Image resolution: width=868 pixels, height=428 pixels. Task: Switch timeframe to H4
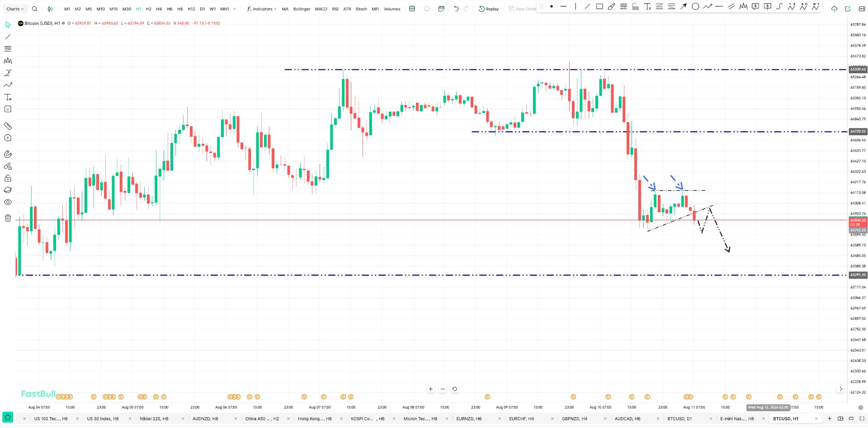(x=159, y=9)
